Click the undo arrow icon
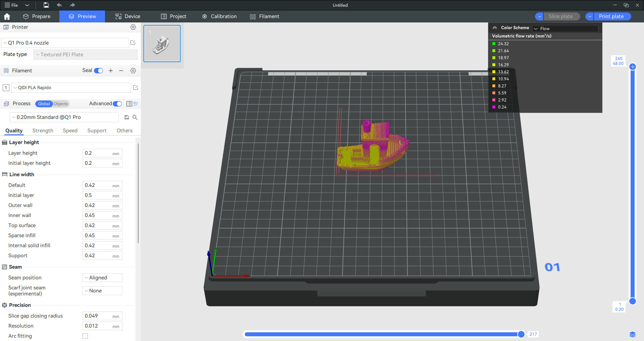Viewport: 644px width, 341px height. (x=59, y=5)
